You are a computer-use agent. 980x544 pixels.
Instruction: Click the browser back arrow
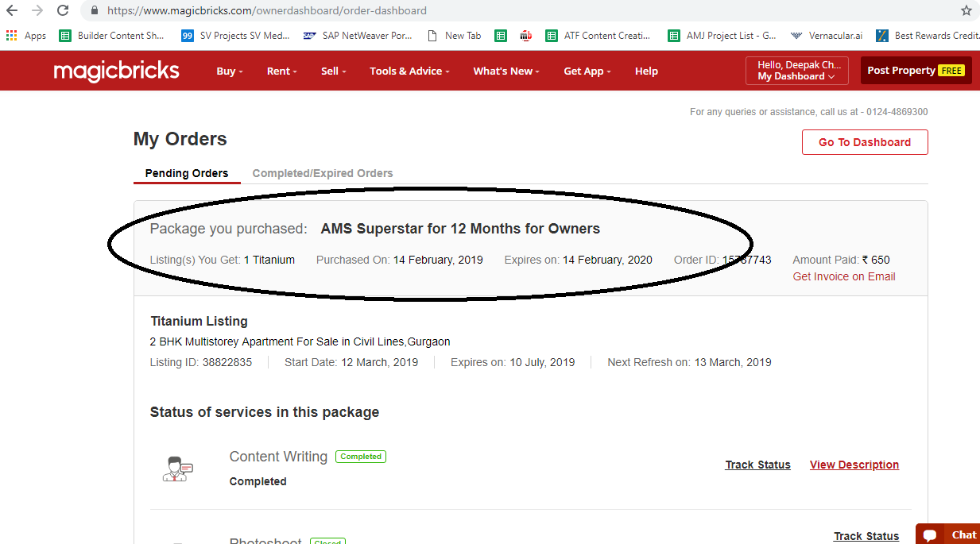(12, 11)
